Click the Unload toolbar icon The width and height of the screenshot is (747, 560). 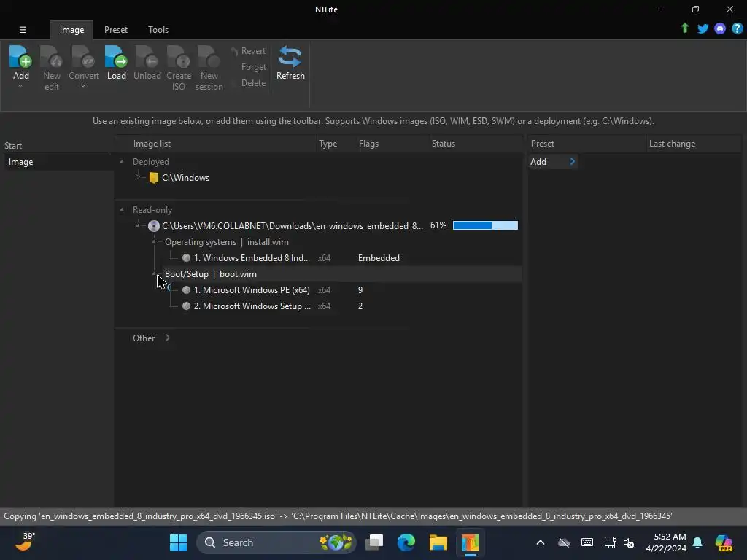tap(147, 57)
